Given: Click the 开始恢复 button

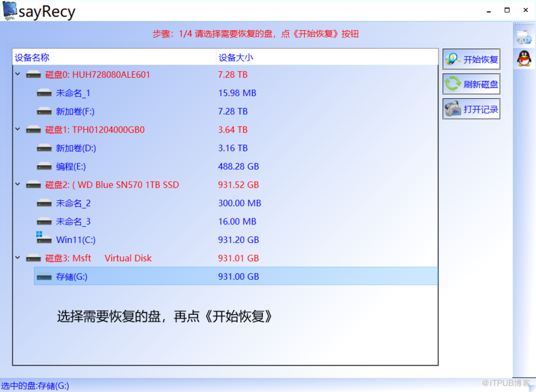Looking at the screenshot, I should click(x=471, y=59).
